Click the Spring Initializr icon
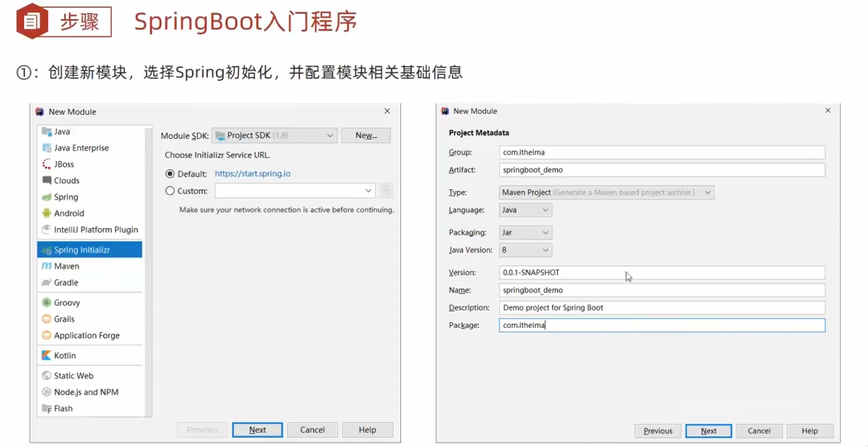 [x=46, y=250]
